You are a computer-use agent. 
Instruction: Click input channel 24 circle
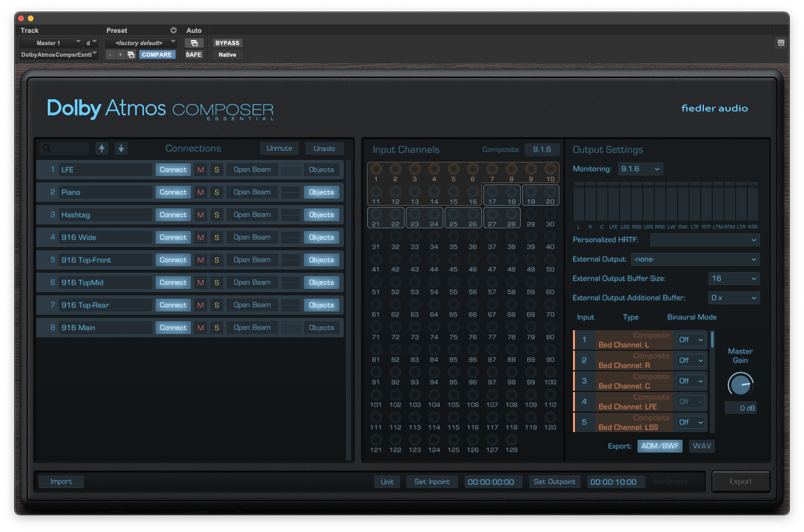(x=434, y=214)
